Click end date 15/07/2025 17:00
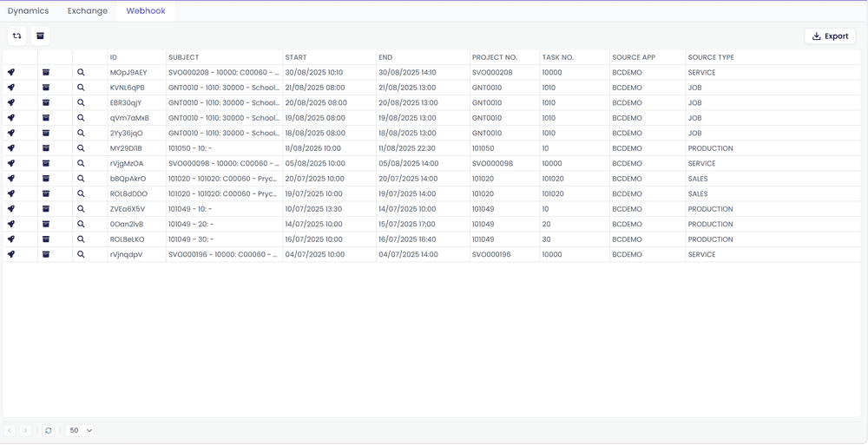868x445 pixels. [x=407, y=224]
